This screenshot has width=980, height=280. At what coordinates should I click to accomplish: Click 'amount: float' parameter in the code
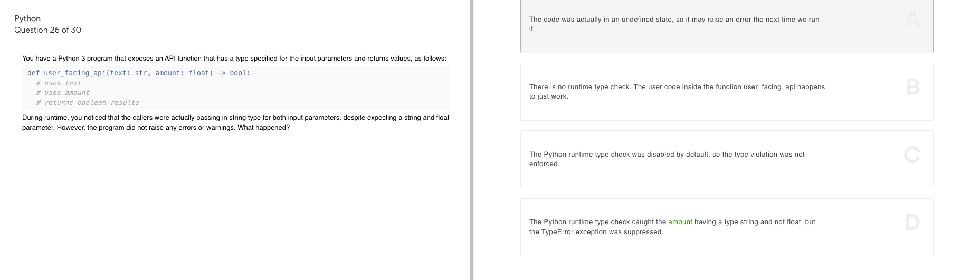184,73
